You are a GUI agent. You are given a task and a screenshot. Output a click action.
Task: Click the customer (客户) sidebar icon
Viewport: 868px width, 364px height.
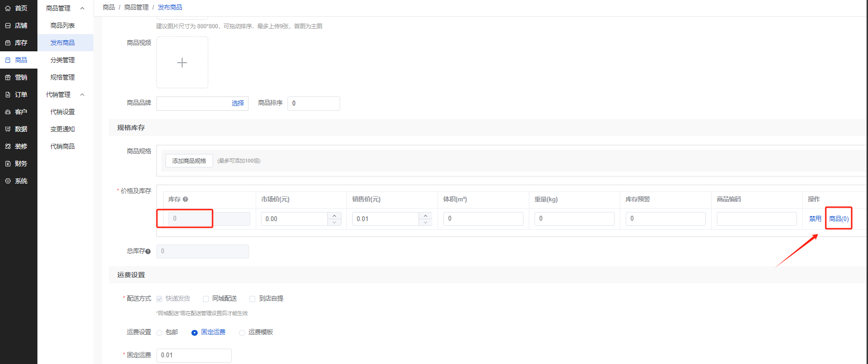pyautogui.click(x=8, y=112)
